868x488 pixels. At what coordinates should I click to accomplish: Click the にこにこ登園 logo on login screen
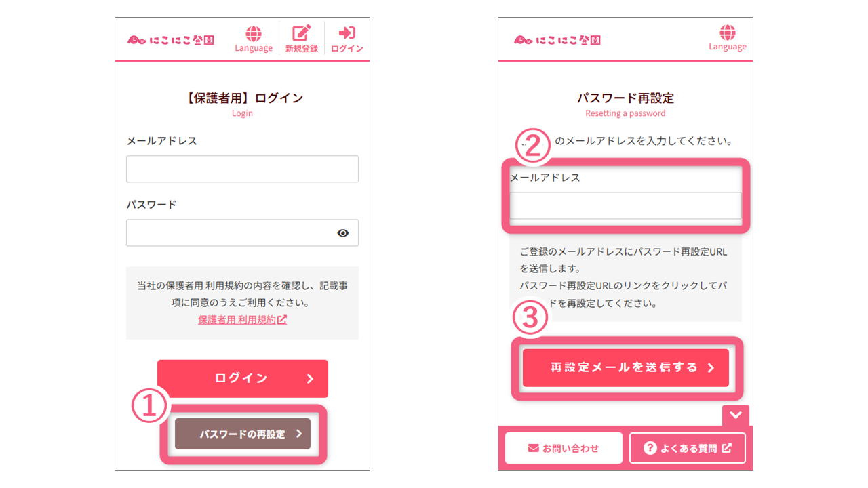[x=170, y=39]
